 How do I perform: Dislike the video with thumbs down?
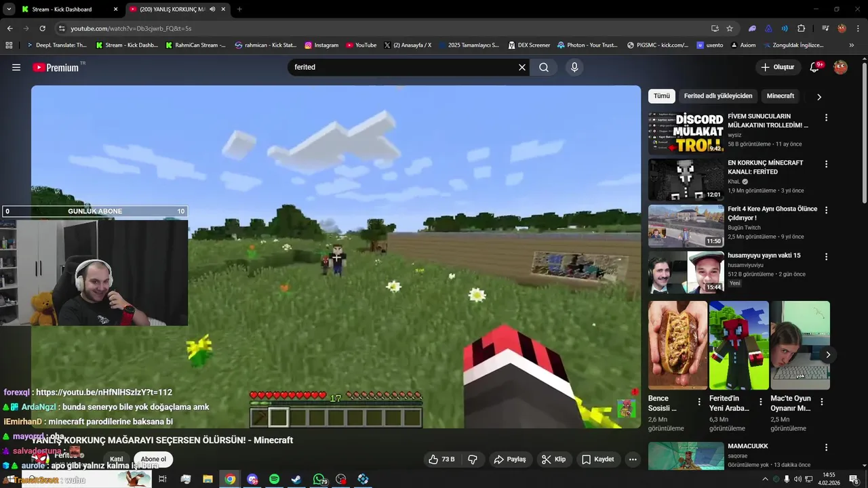tap(473, 459)
